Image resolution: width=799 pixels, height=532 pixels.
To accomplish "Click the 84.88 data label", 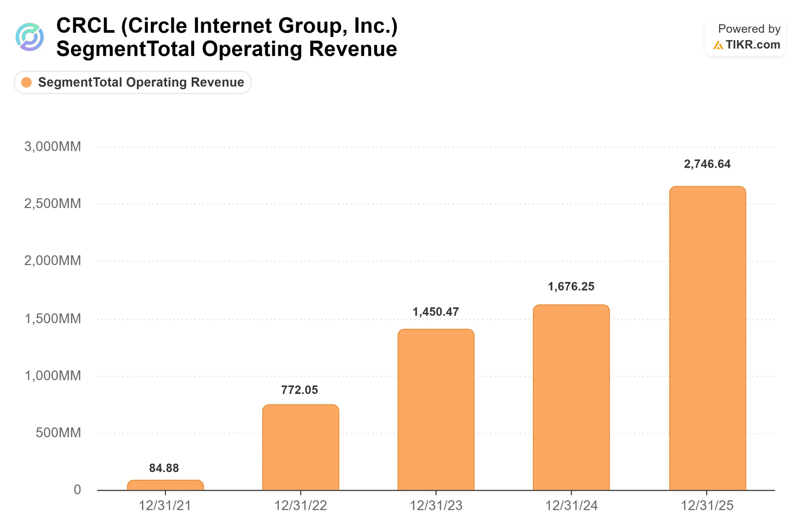I will (x=164, y=468).
